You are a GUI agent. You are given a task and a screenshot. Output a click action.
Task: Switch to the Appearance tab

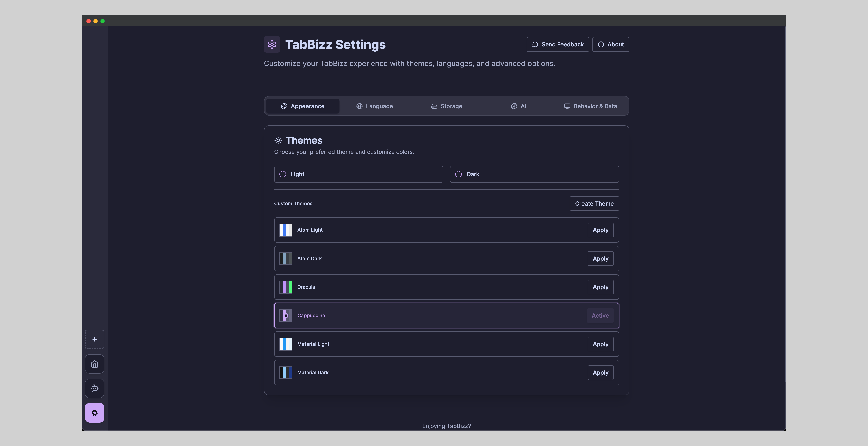tap(303, 106)
